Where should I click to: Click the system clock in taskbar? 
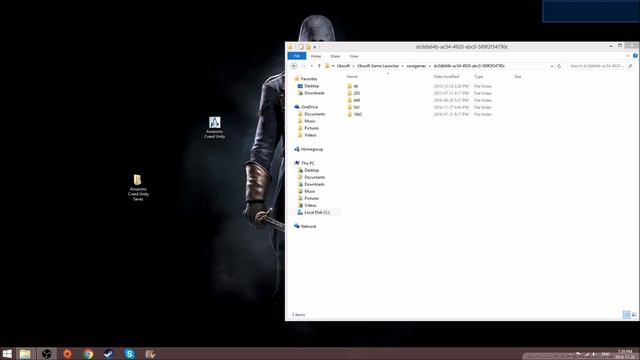click(x=625, y=353)
